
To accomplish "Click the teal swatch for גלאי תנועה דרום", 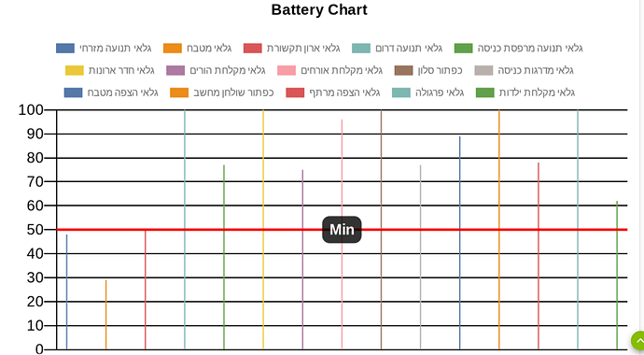I will pos(361,48).
